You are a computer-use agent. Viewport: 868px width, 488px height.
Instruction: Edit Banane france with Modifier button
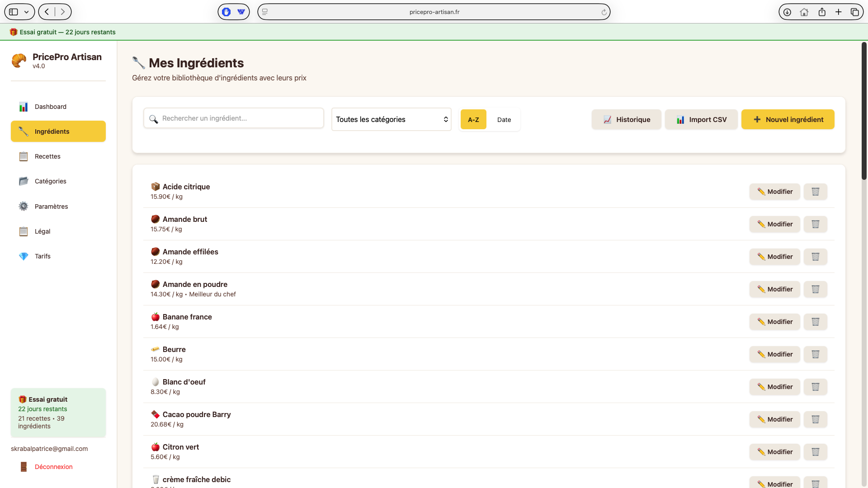(x=774, y=322)
